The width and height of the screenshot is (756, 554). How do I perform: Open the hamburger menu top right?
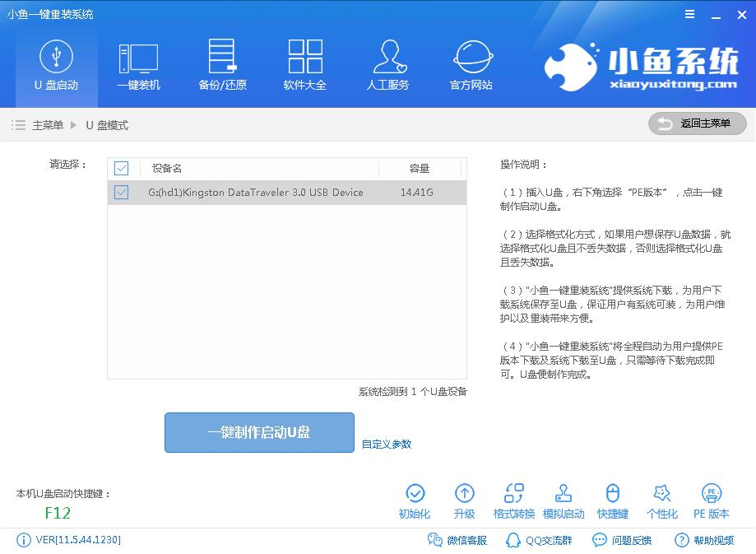(x=689, y=14)
